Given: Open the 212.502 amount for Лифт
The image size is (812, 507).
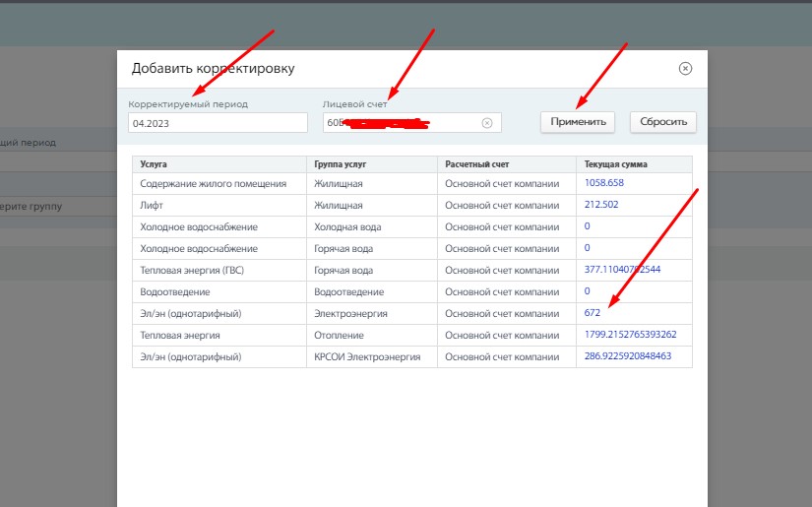Looking at the screenshot, I should pyautogui.click(x=601, y=205).
